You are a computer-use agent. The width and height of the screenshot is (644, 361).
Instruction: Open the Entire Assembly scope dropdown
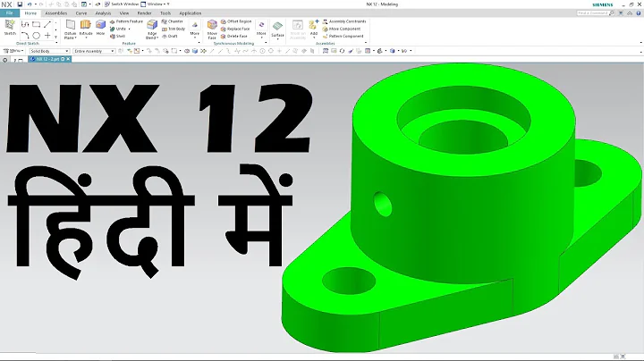[x=94, y=51]
